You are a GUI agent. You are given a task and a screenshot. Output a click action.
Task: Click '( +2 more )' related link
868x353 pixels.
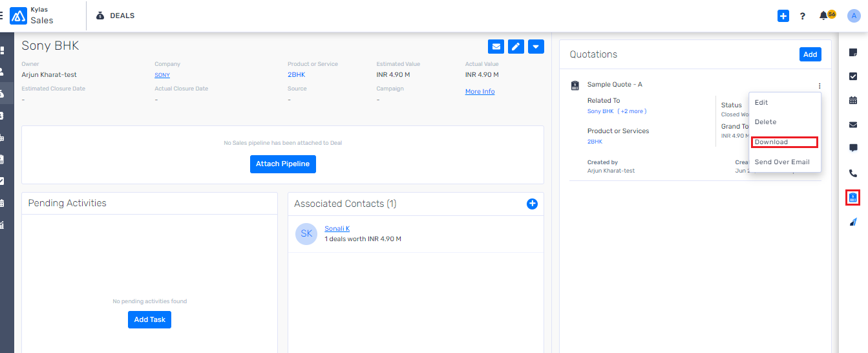[632, 111]
